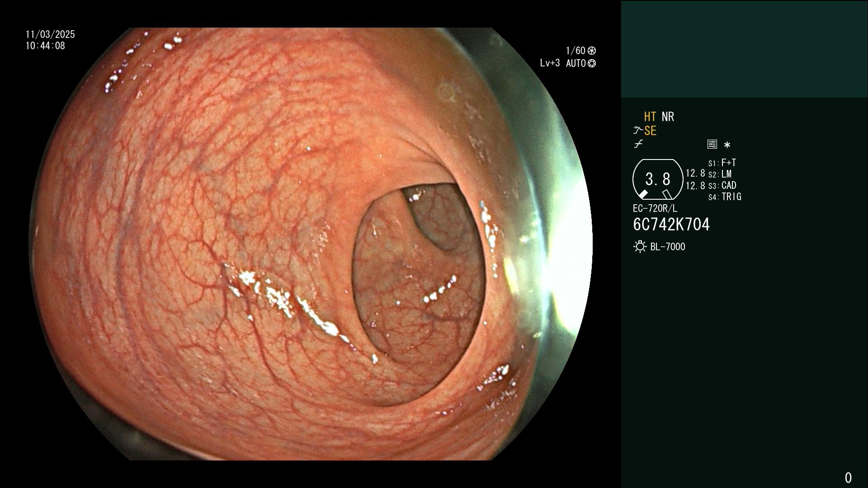Image resolution: width=868 pixels, height=488 pixels.
Task: Click the NR noise reduction indicator
Action: point(668,117)
